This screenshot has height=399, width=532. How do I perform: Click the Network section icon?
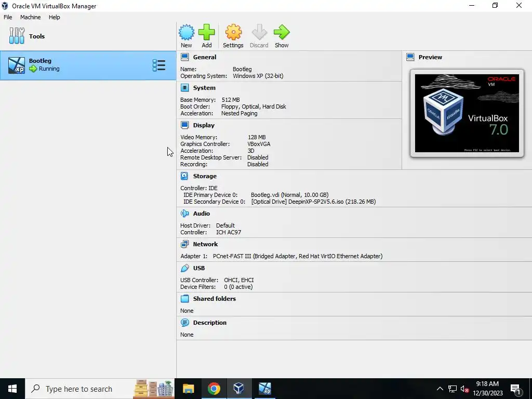(184, 244)
